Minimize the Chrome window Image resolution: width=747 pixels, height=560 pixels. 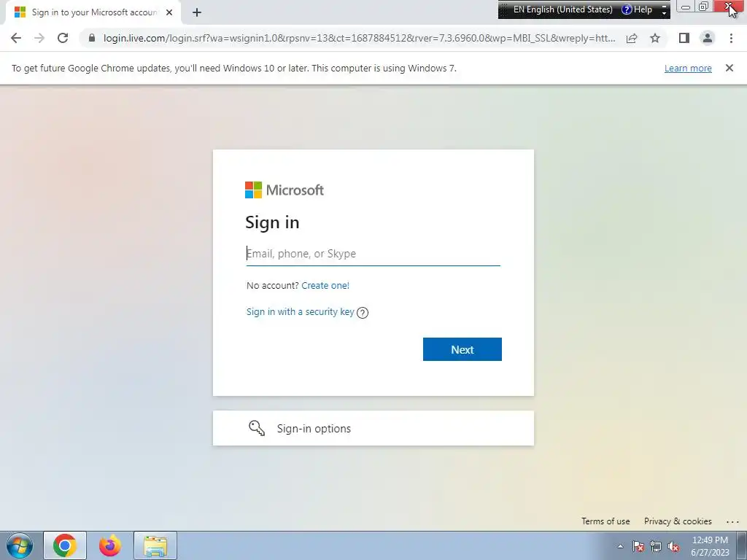[686, 7]
